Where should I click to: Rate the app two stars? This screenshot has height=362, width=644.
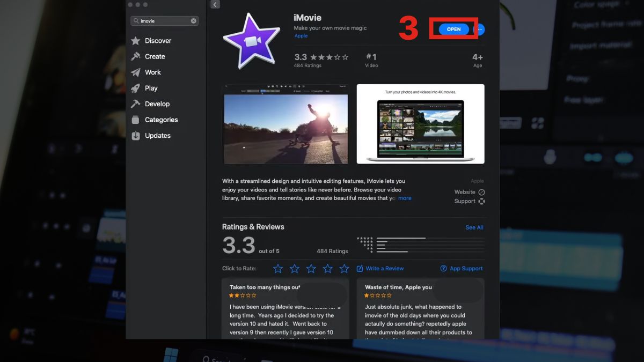click(295, 269)
